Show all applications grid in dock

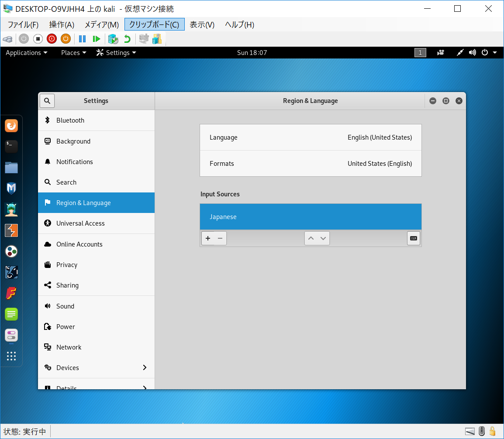[11, 356]
